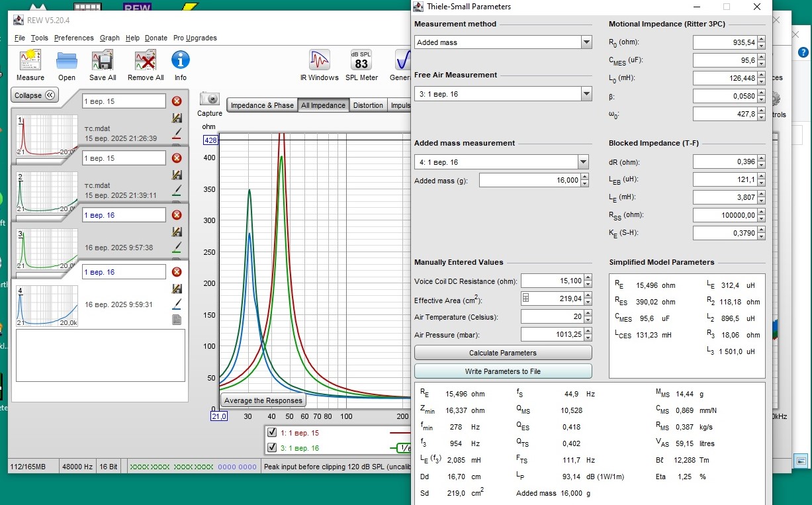Open the SPL Meter
This screenshot has height=505, width=812.
[x=361, y=61]
